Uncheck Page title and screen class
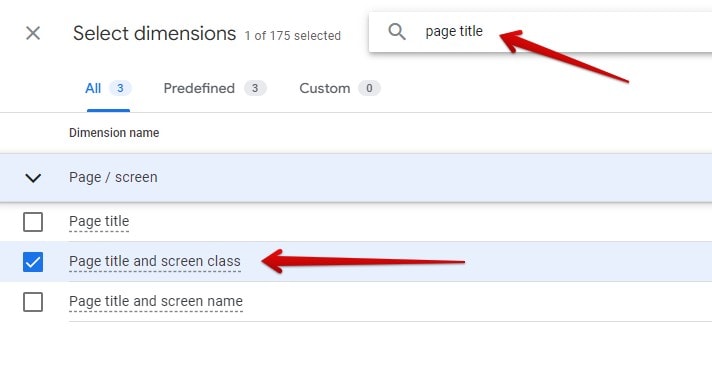Viewport: 712px width, 371px height. click(x=33, y=262)
